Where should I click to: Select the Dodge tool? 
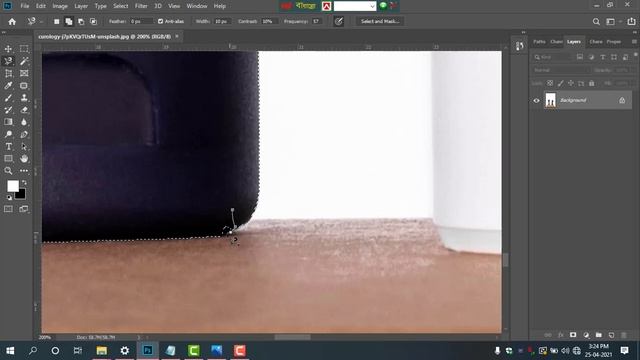click(8, 134)
